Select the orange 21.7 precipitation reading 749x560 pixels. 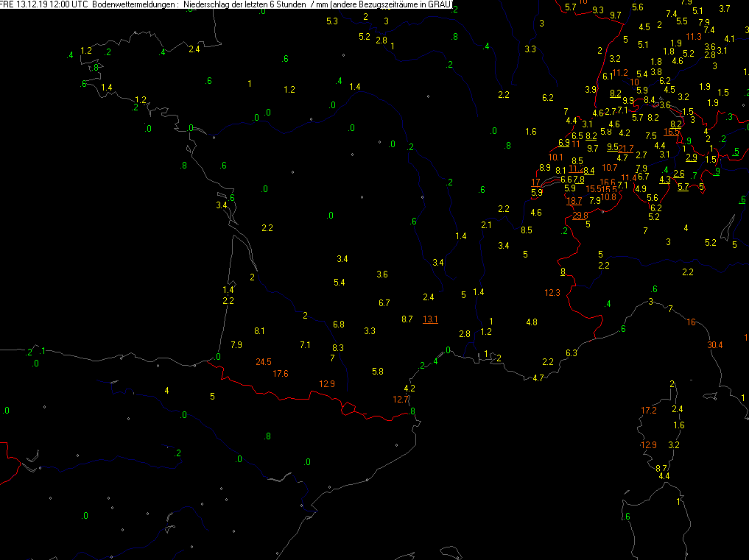coord(625,149)
